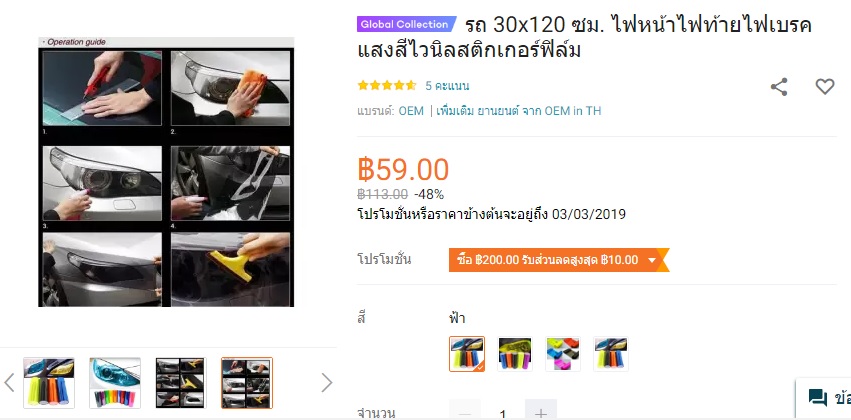Click previous arrow in thumbnail gallery
This screenshot has height=420, width=851.
pyautogui.click(x=9, y=383)
